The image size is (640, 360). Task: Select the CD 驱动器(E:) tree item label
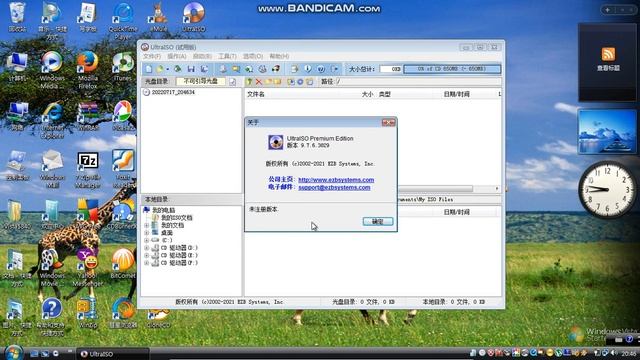(179, 256)
